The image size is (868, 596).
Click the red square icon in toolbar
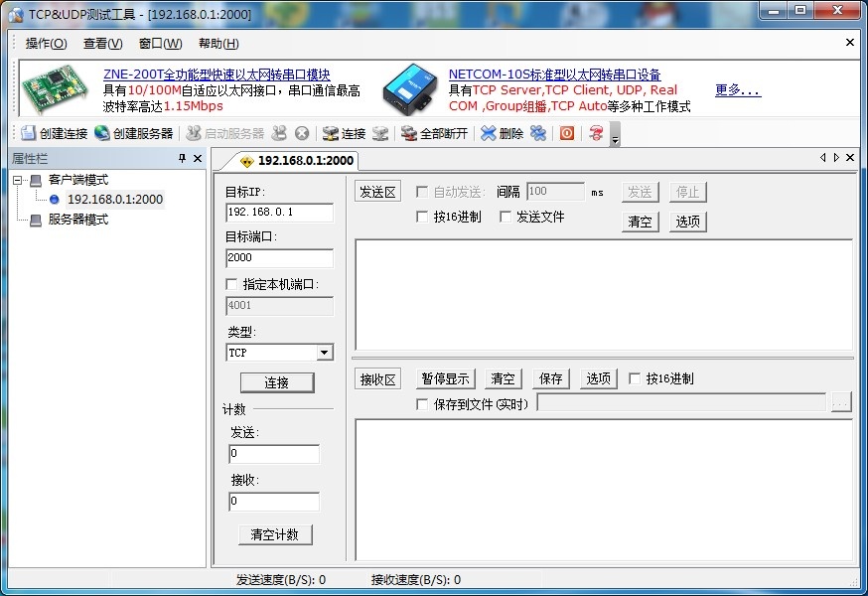pyautogui.click(x=567, y=133)
